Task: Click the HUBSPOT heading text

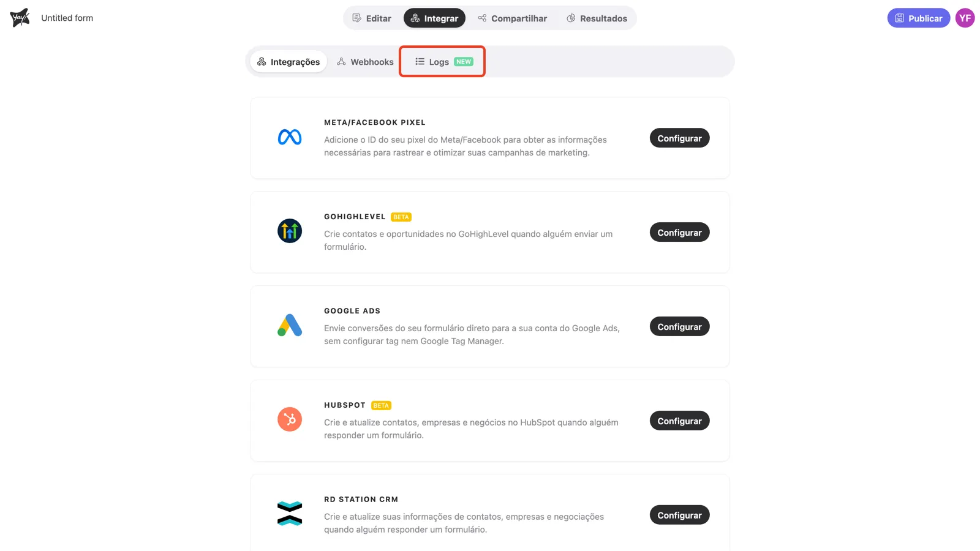Action: [x=345, y=405]
